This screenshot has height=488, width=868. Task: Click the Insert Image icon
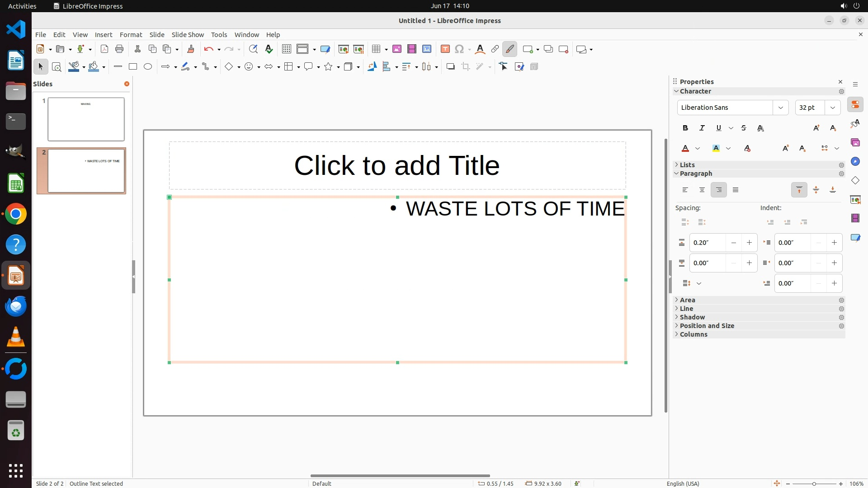397,49
